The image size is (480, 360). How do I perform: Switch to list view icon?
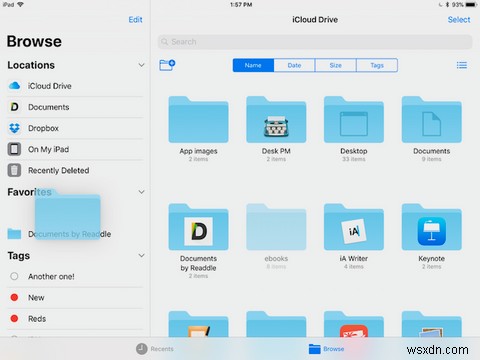click(462, 65)
